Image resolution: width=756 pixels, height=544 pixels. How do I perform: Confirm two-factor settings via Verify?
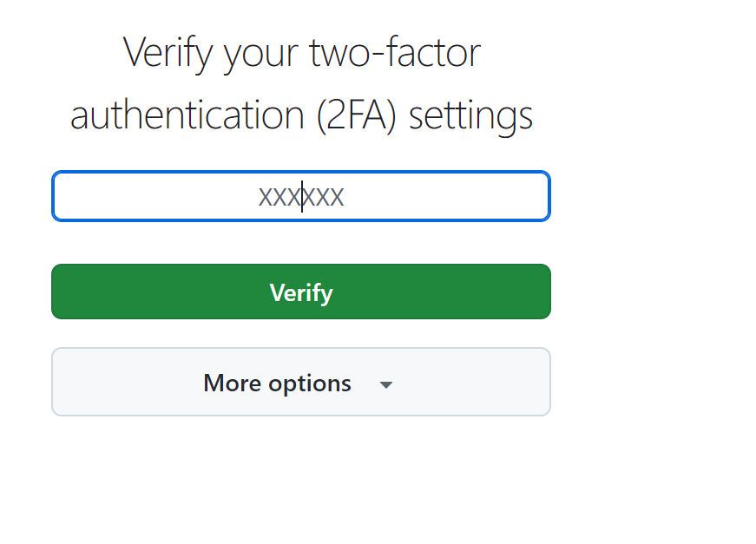[301, 292]
